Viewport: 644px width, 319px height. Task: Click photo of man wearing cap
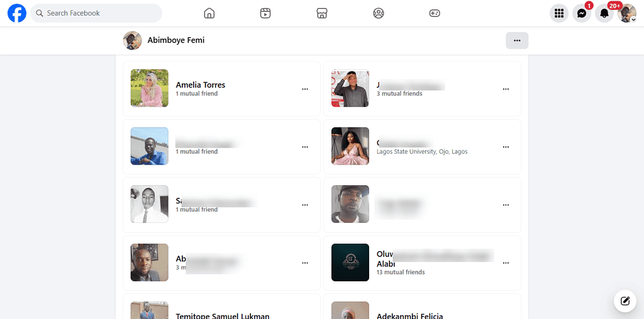click(x=350, y=204)
